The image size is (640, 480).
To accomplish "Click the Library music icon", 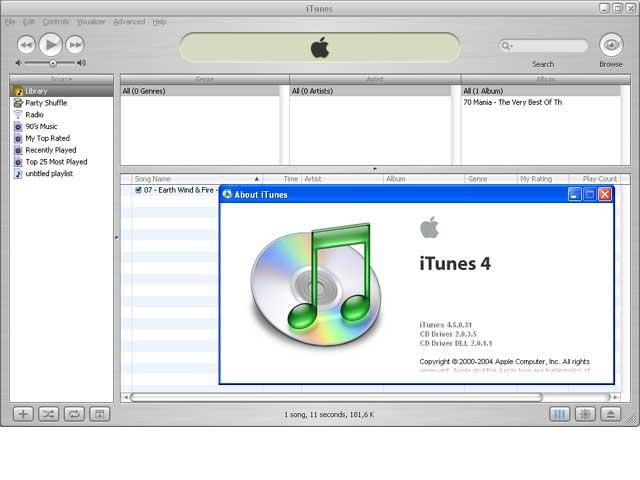I will tap(18, 91).
